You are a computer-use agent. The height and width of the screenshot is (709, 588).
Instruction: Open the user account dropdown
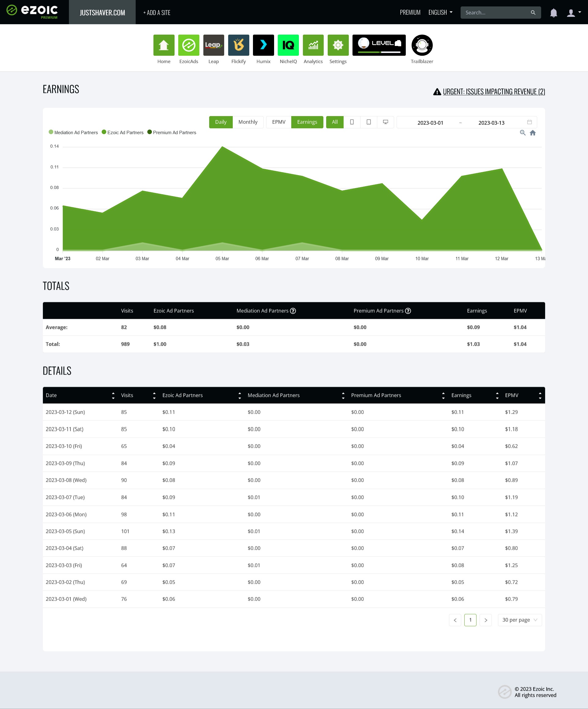[x=574, y=13]
